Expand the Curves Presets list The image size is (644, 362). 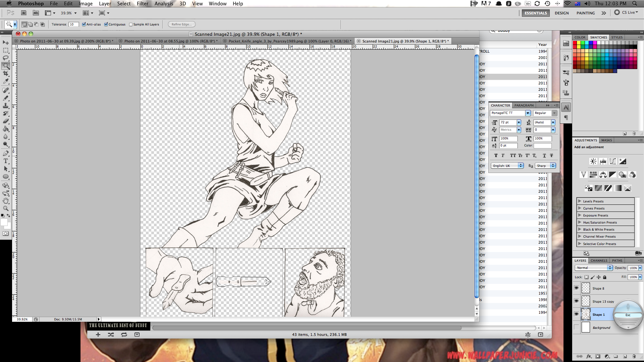(x=580, y=208)
